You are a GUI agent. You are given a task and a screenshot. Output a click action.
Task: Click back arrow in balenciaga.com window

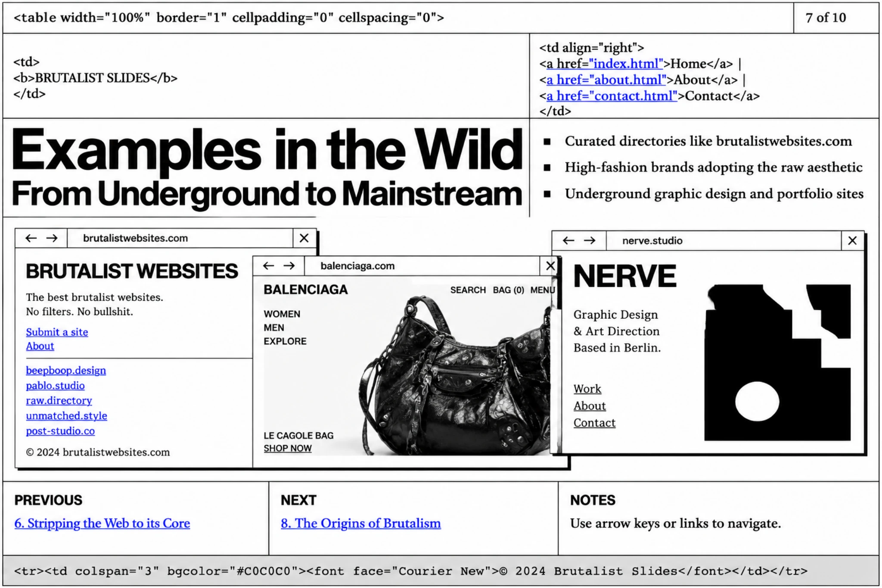pyautogui.click(x=268, y=266)
